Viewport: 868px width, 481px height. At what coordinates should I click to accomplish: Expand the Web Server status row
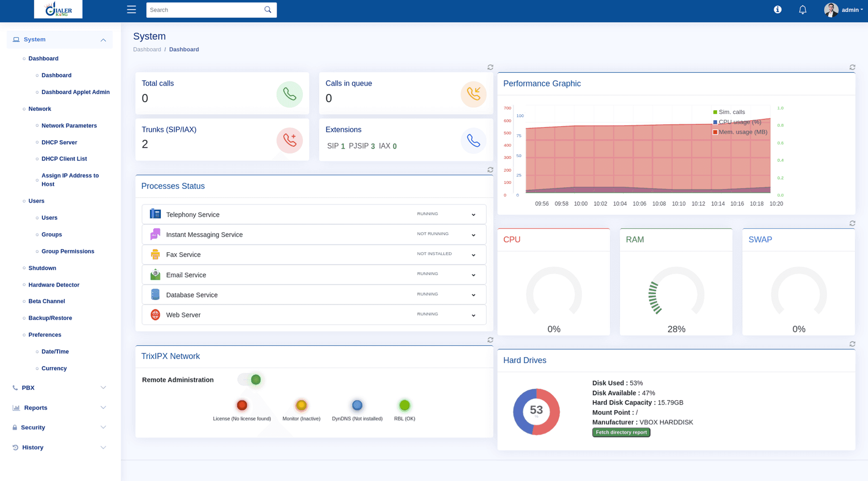(x=473, y=315)
